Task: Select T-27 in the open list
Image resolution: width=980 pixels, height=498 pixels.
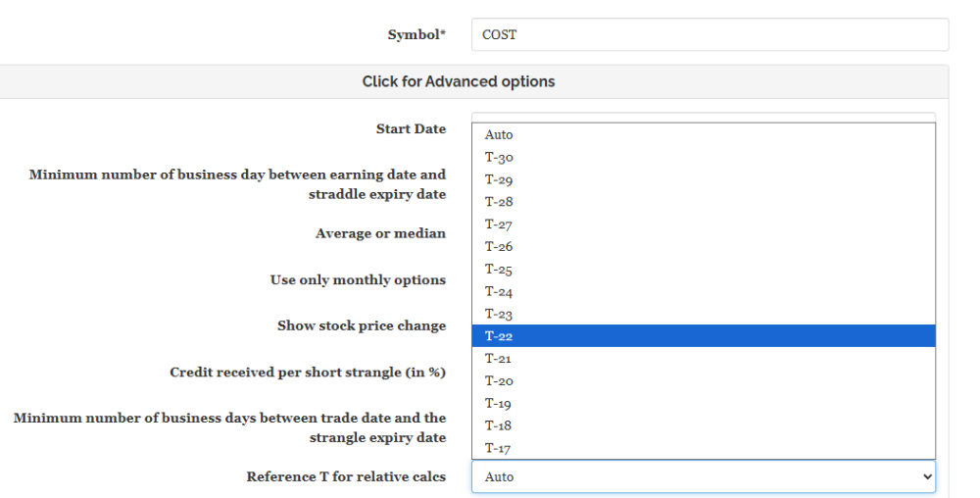Action: (x=704, y=224)
